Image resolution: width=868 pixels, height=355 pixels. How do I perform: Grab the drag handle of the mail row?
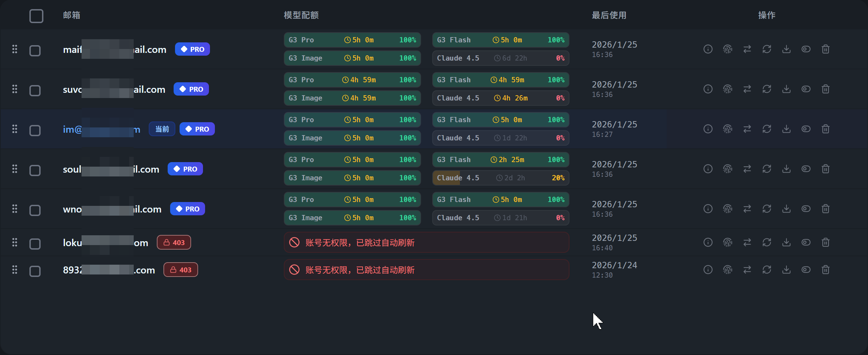click(x=15, y=49)
